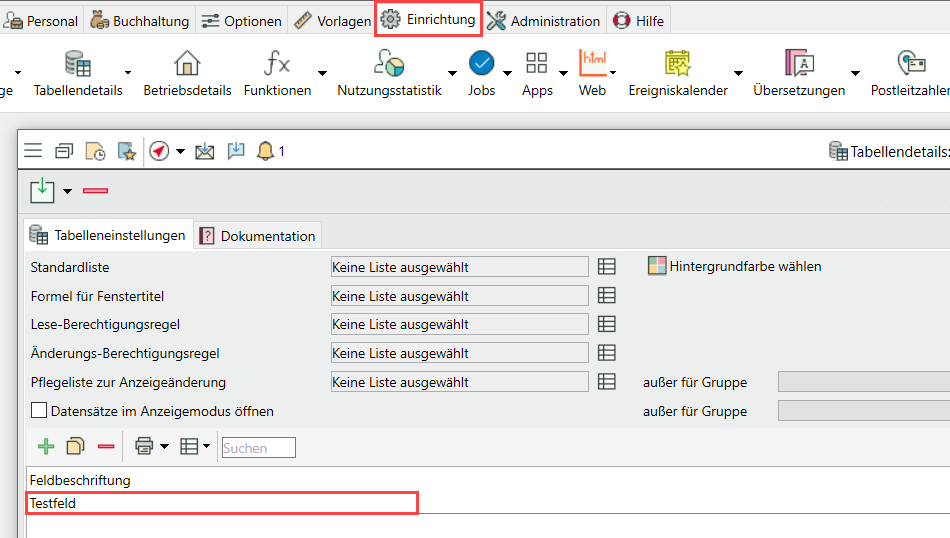The height and width of the screenshot is (538, 950).
Task: Open the Administration menu tab
Action: (544, 20)
